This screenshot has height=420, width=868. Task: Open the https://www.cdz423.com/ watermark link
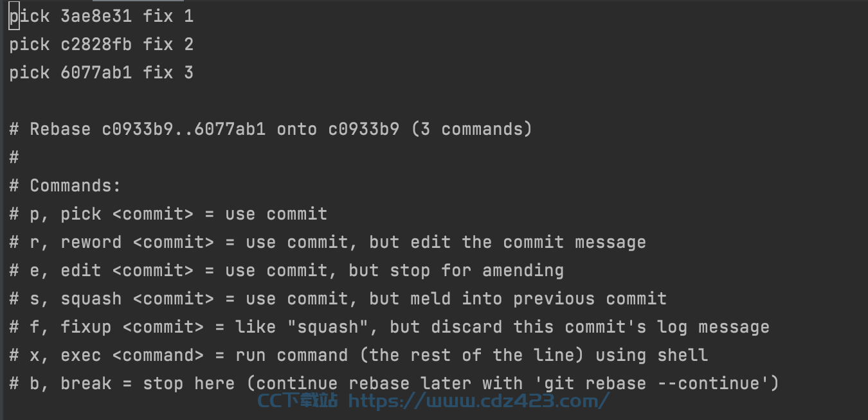point(479,401)
